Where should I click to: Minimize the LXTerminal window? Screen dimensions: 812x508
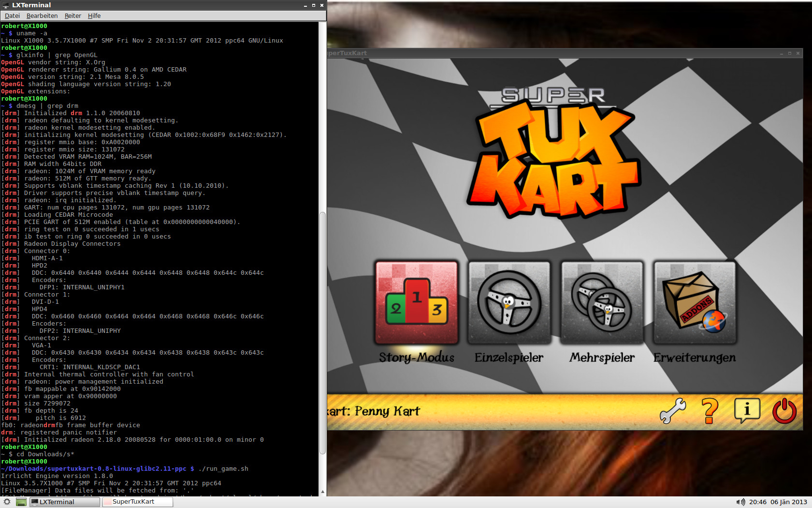tap(305, 5)
